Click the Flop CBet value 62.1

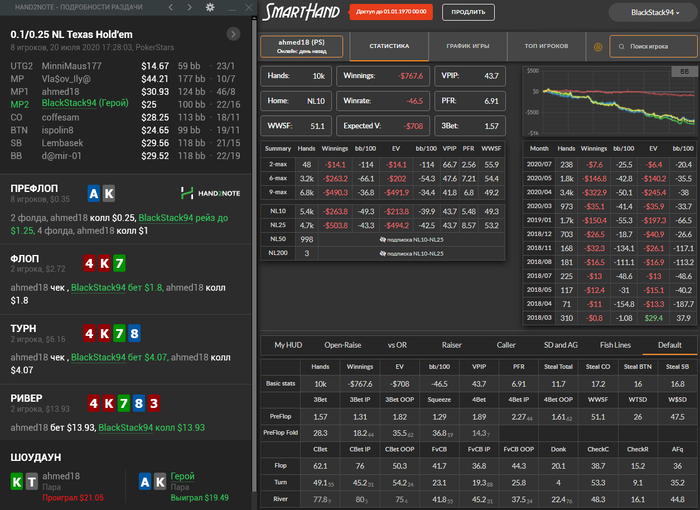320,466
